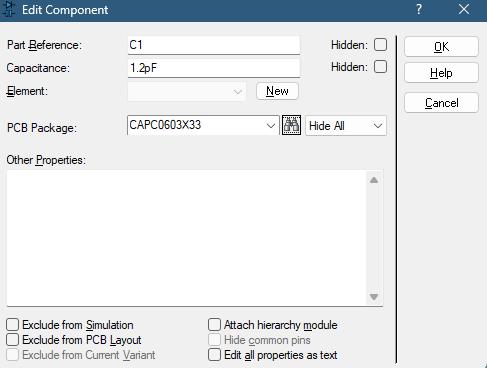Viewport: 487px width, 368px height.
Task: Click the scroll down arrow in Other Properties
Action: (374, 297)
